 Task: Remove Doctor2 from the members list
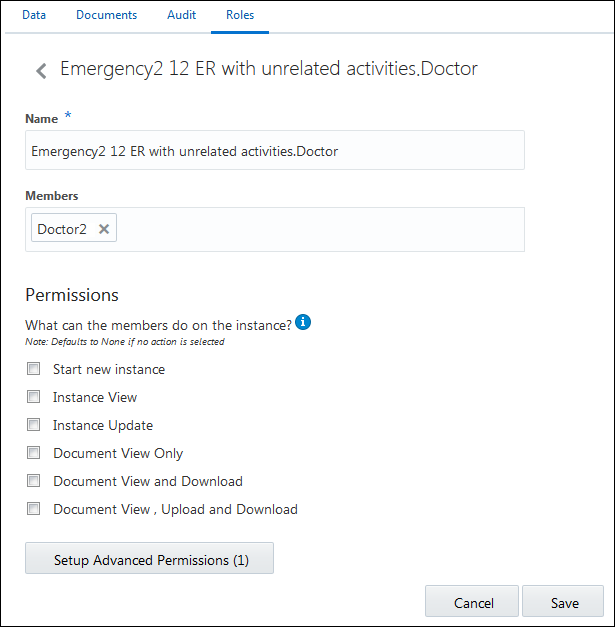pos(104,229)
